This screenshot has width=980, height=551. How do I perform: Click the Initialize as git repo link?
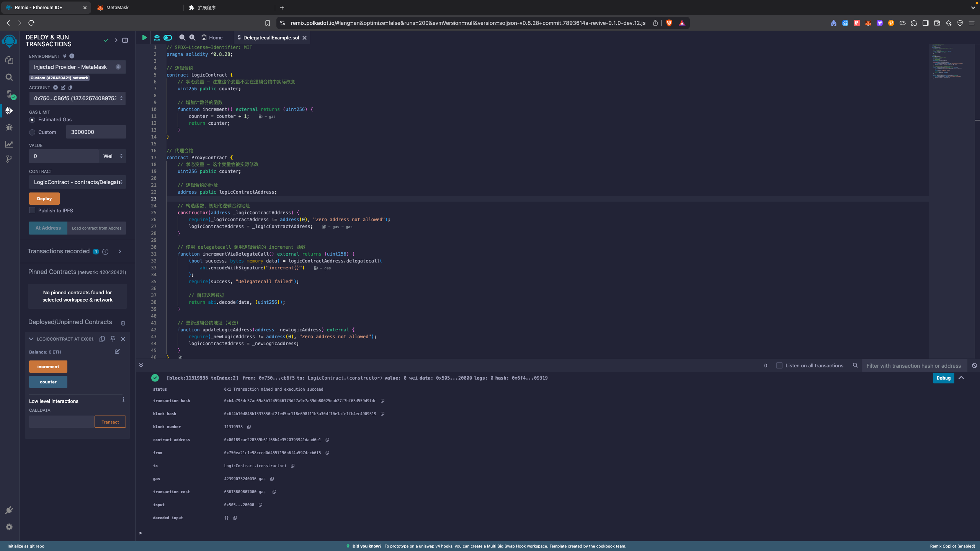(26, 546)
